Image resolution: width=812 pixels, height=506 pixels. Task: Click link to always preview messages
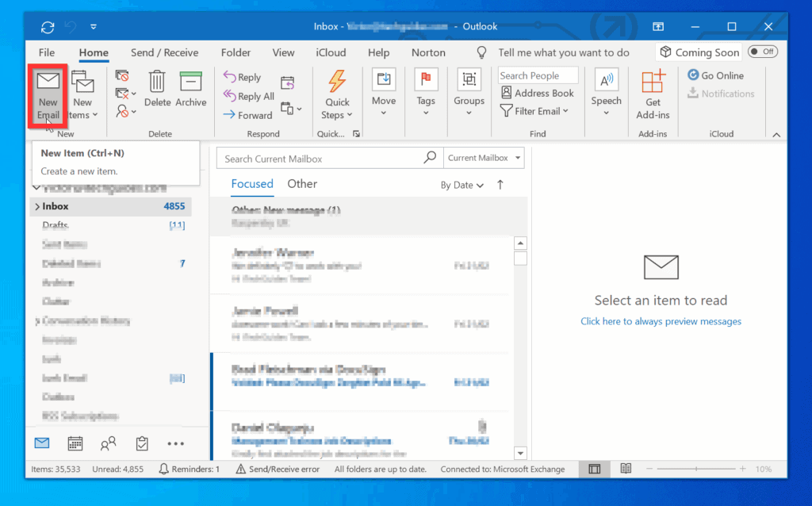[661, 321]
